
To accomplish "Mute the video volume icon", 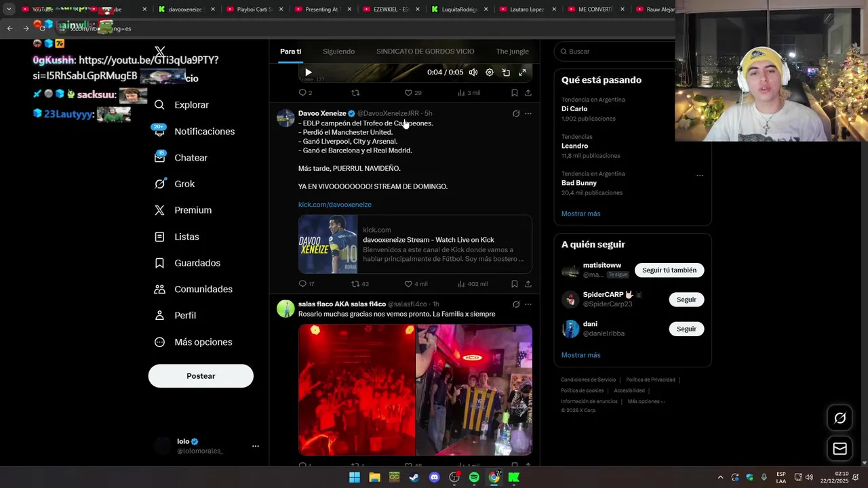I will click(473, 73).
